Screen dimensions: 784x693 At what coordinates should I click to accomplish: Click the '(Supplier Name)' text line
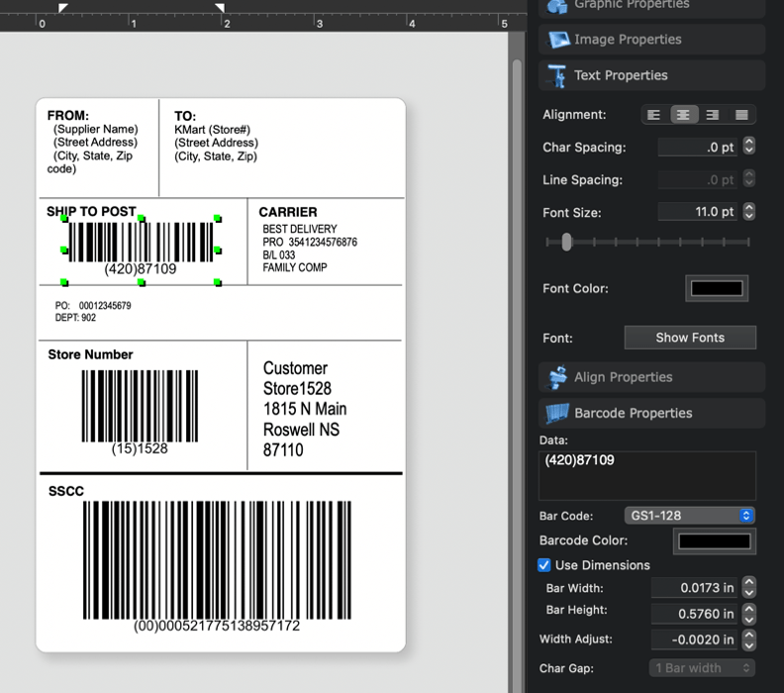(95, 129)
